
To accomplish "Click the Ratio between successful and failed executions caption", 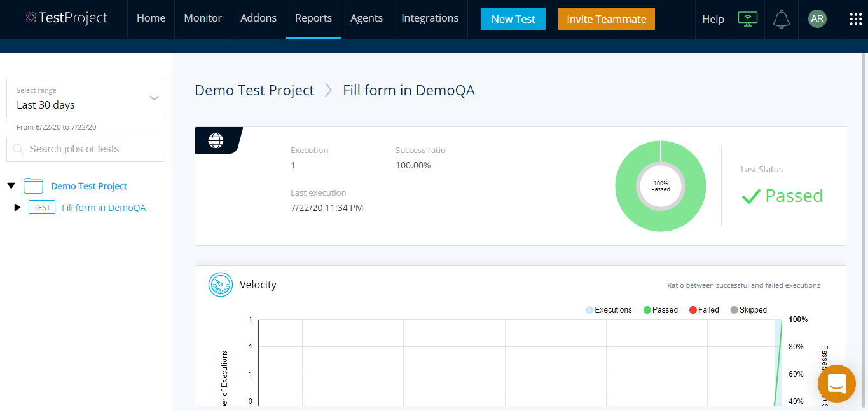I will [743, 285].
